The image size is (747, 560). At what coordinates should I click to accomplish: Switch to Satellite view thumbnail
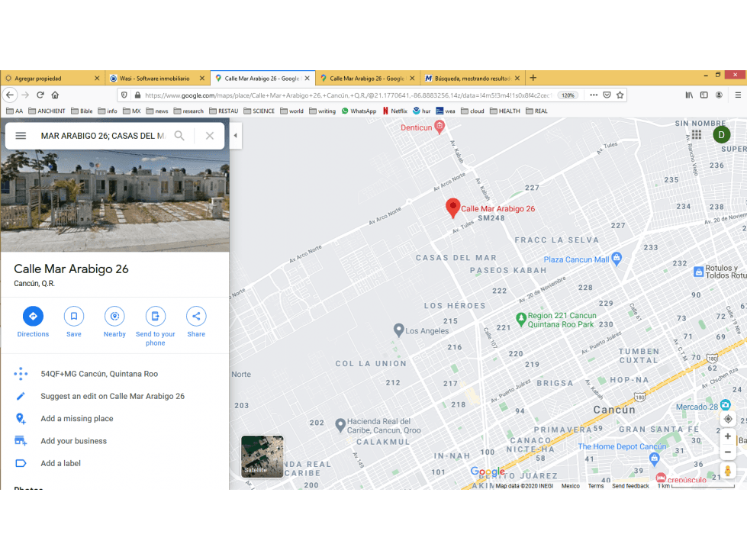click(262, 456)
